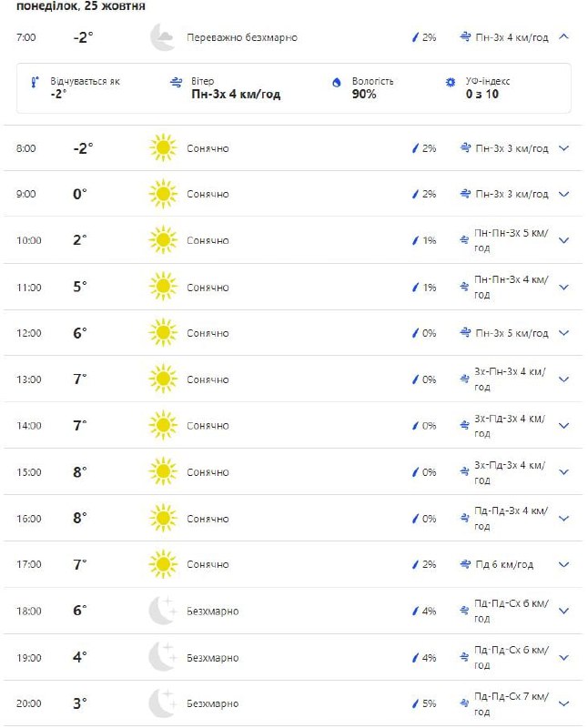Select the 14:00 temperature value 7°
The height and width of the screenshot is (728, 588).
(80, 425)
